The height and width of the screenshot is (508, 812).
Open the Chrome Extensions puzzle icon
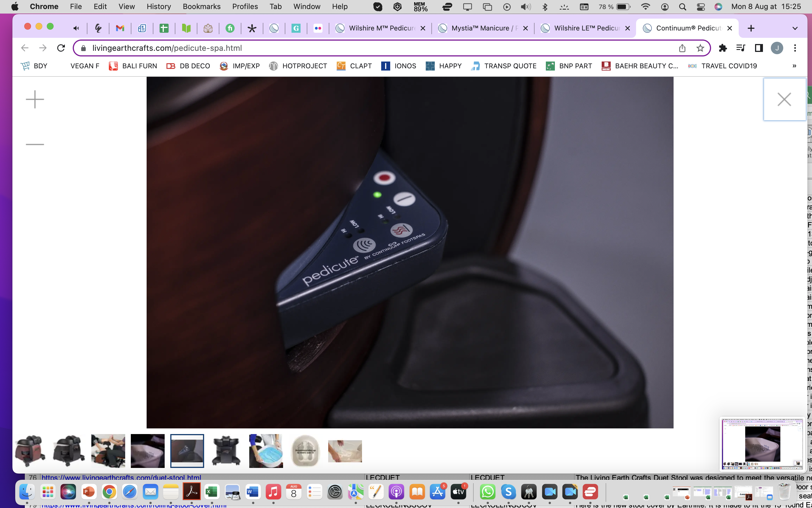coord(723,48)
